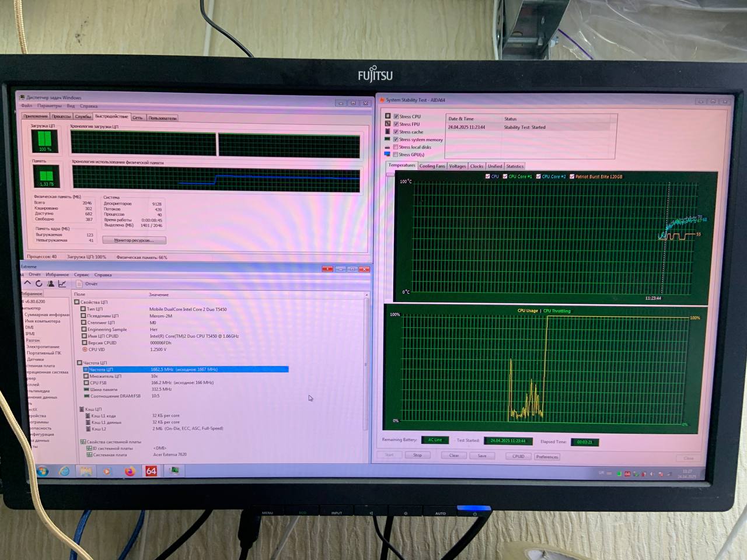Screen dimensions: 747x560
Task: Click the AIDA64 refresh toolbar icon
Action: [x=39, y=283]
